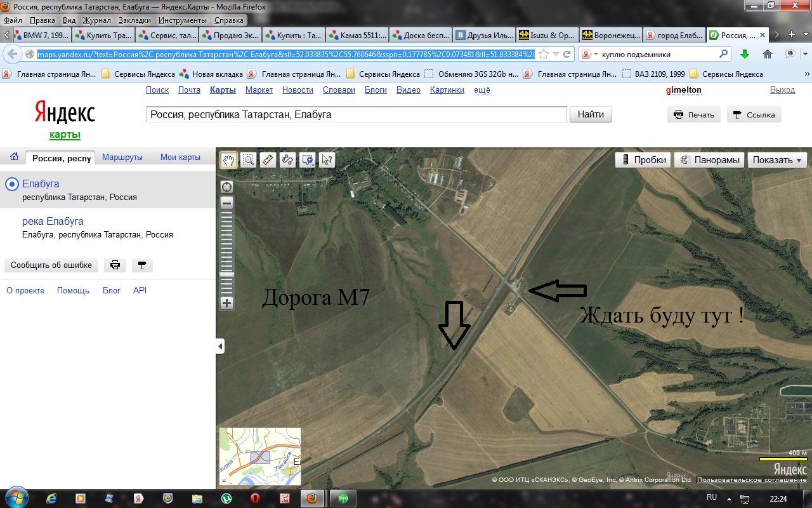The height and width of the screenshot is (508, 812).
Task: Toggle Пробки traffic layer
Action: coord(643,160)
